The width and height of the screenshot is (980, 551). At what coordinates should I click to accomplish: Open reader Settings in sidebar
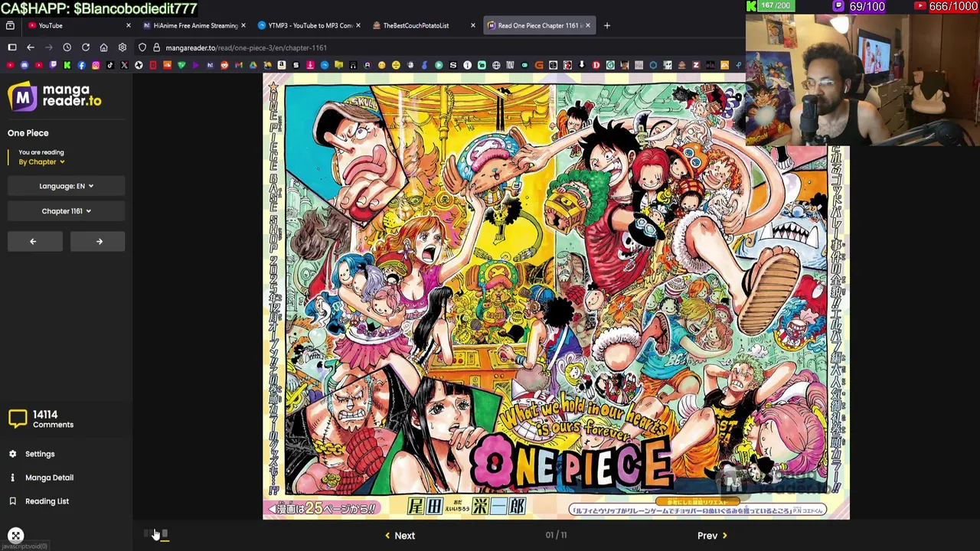[40, 454]
